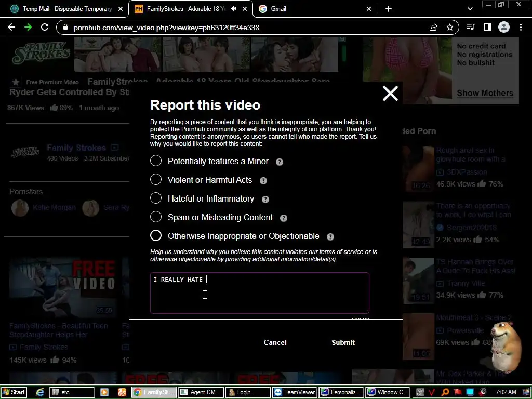Viewport: 532px width, 399px height.
Task: Click the red speaker system tray icon
Action: click(483, 392)
